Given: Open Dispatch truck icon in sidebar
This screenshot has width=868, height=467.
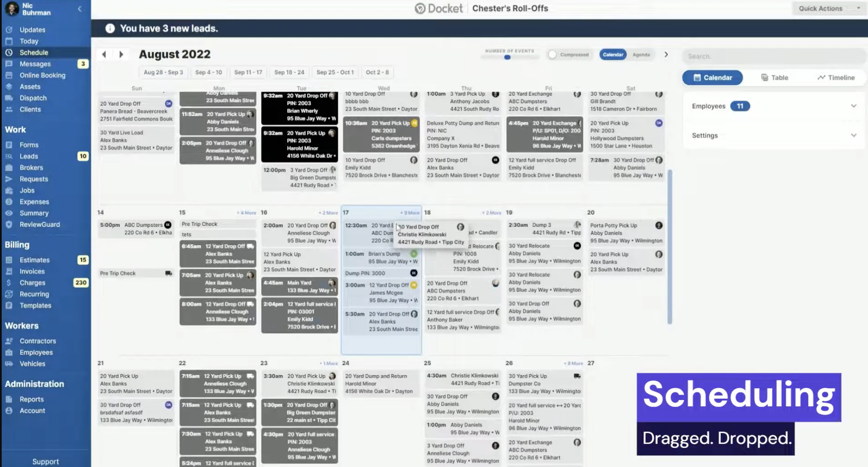Looking at the screenshot, I should (x=9, y=98).
